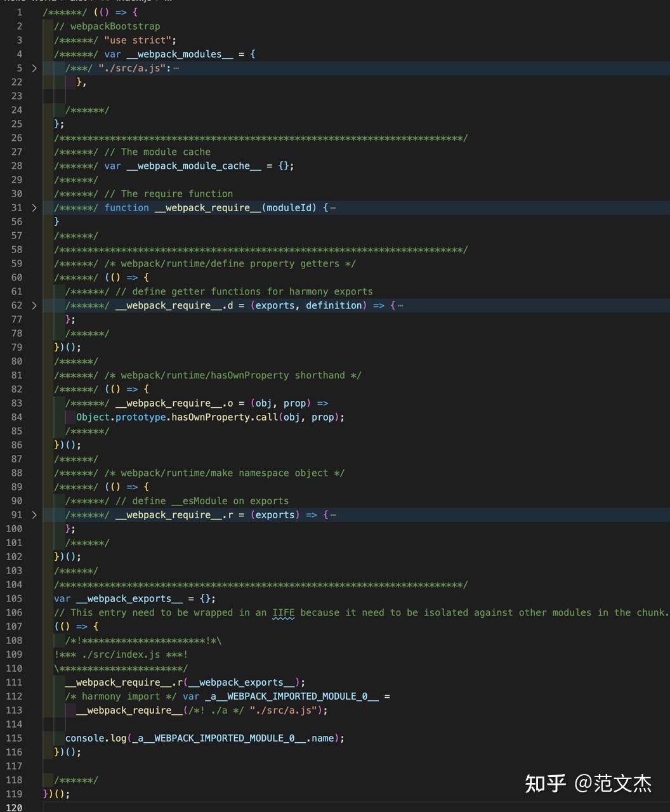
Task: Click line number 1 in the gutter
Action: click(x=19, y=12)
